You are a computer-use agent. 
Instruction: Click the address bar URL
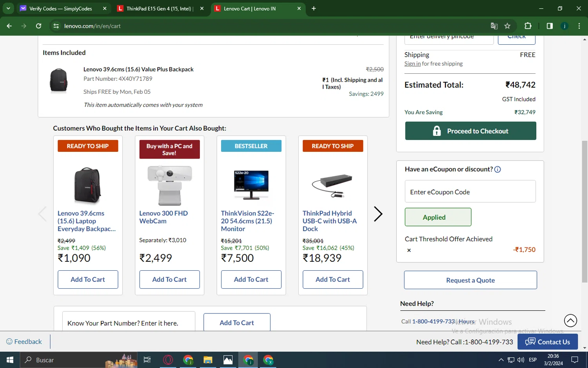[x=92, y=26]
